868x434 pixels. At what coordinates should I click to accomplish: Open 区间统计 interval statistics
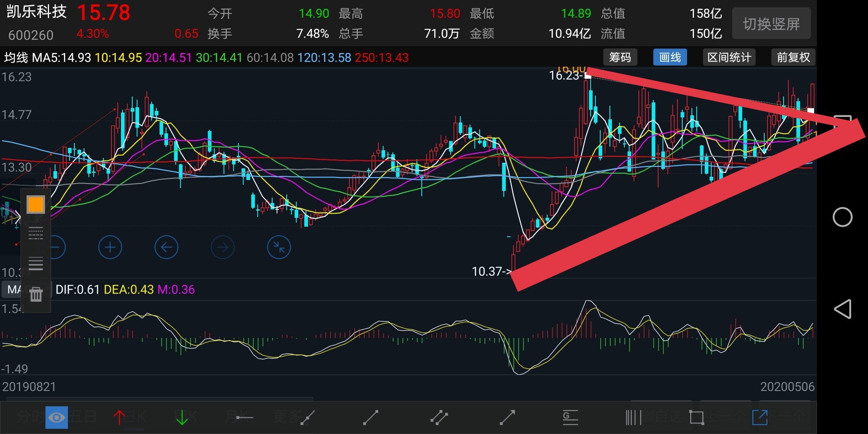[x=729, y=57]
